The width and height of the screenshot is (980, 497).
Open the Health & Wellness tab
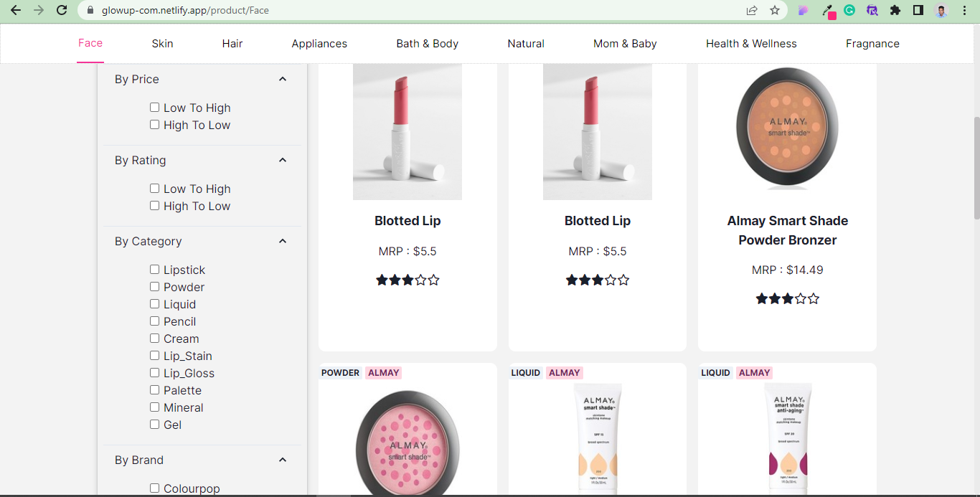[751, 44]
